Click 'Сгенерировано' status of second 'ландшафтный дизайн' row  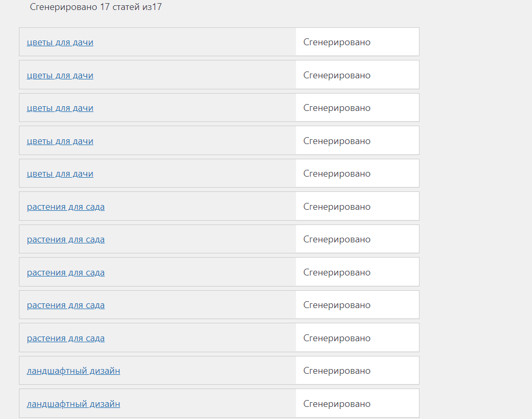click(x=337, y=404)
